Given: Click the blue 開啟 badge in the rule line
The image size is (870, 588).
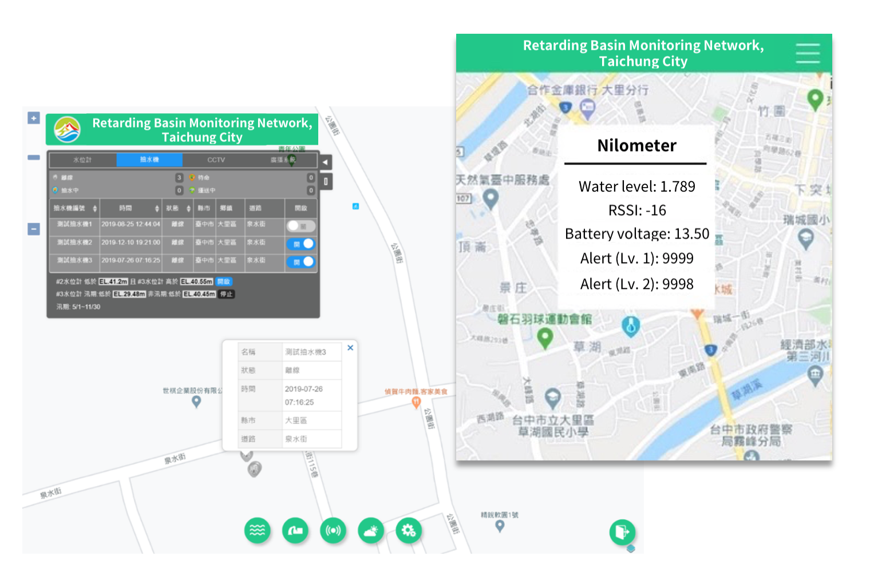Looking at the screenshot, I should coord(224,281).
